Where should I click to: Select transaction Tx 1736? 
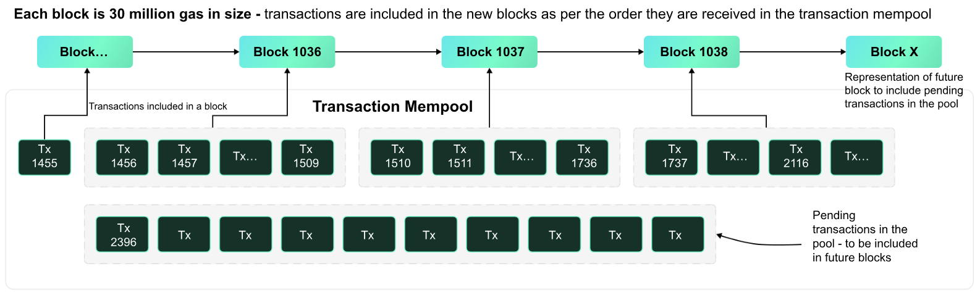tap(582, 157)
